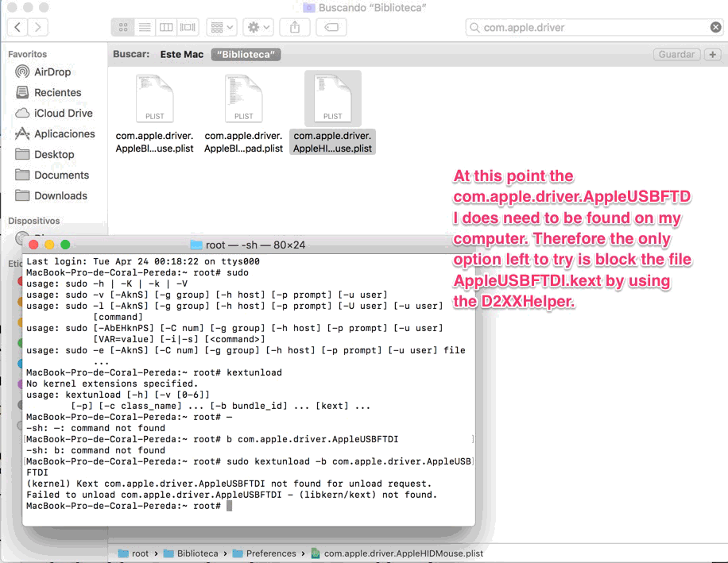Switch to cover flow view

click(x=188, y=27)
